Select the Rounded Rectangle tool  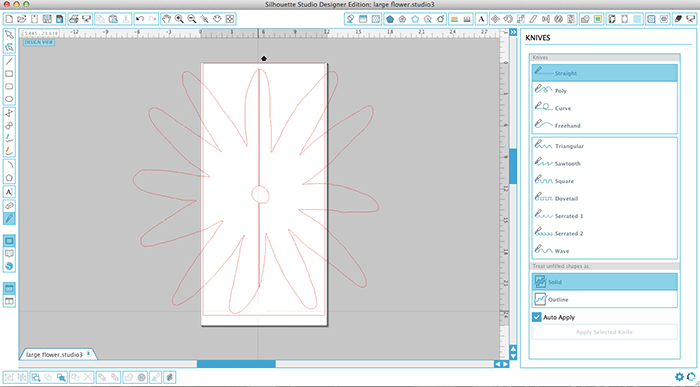pos(9,87)
